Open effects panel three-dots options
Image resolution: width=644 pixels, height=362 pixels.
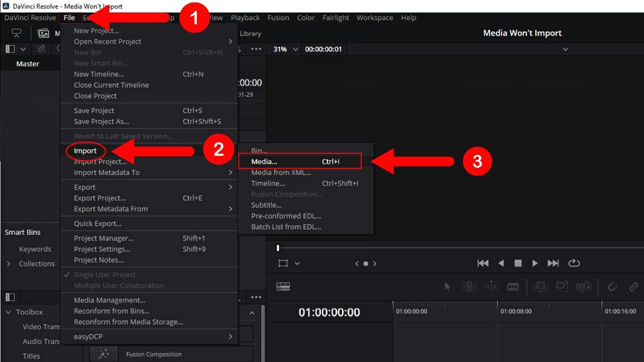[x=256, y=297]
